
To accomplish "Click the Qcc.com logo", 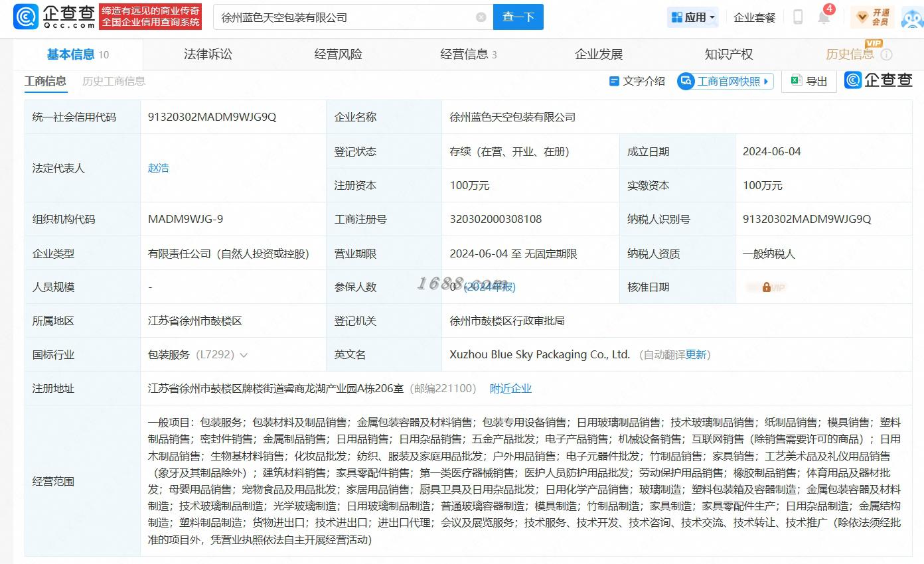I will 55,17.
